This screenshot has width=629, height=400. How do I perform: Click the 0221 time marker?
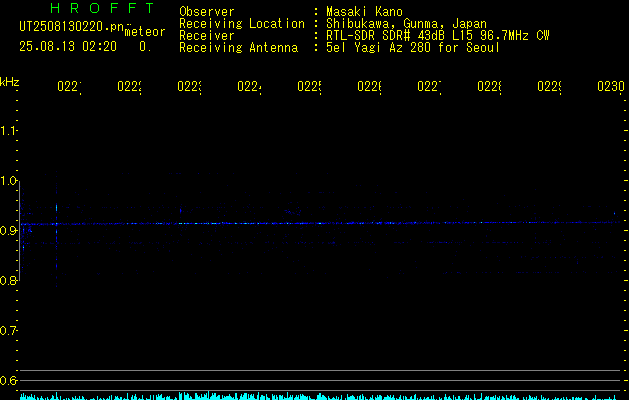69,86
